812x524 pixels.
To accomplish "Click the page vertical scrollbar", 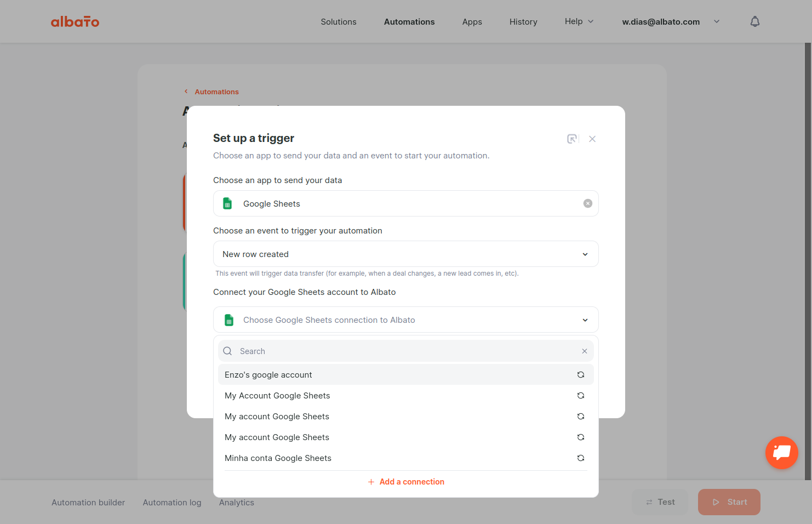I will tap(808, 261).
